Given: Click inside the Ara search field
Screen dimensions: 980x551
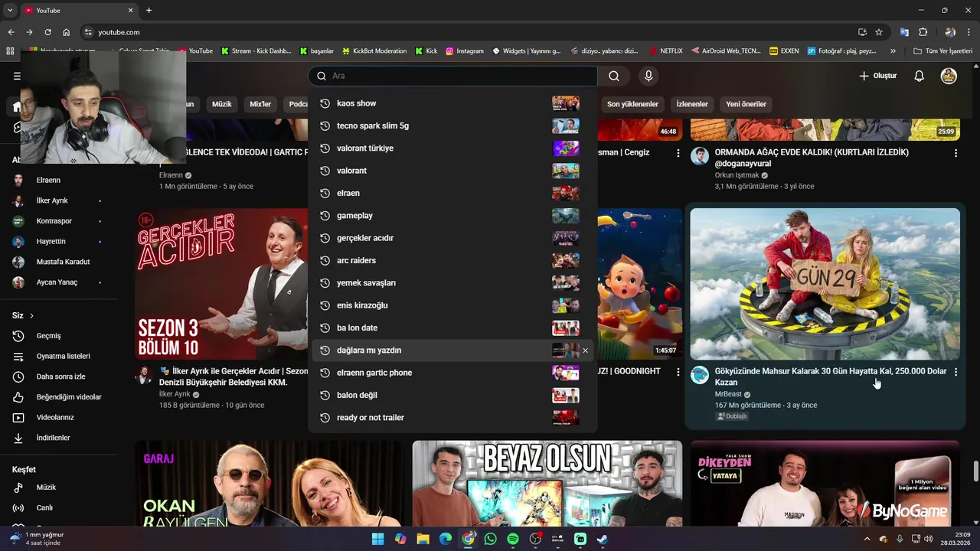Looking at the screenshot, I should [452, 76].
